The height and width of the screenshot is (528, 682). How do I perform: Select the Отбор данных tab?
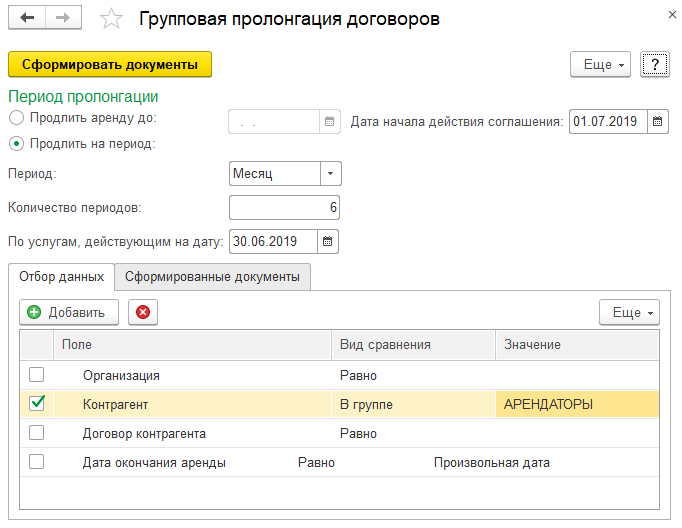pos(61,276)
